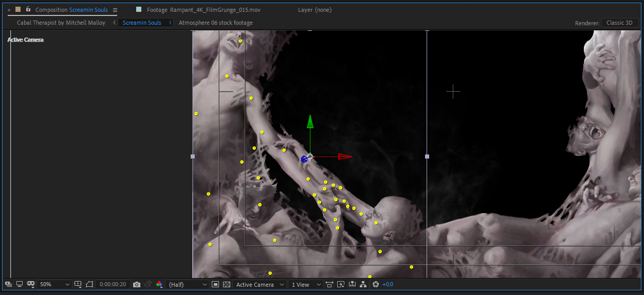Open the 1 View layout dropdown
Screen dimensions: 644x295
pos(305,284)
